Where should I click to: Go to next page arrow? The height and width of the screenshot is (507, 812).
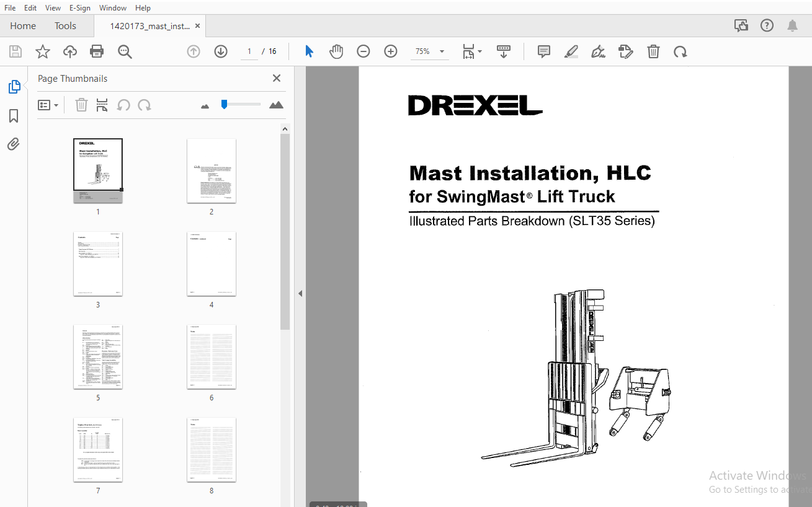pyautogui.click(x=221, y=51)
